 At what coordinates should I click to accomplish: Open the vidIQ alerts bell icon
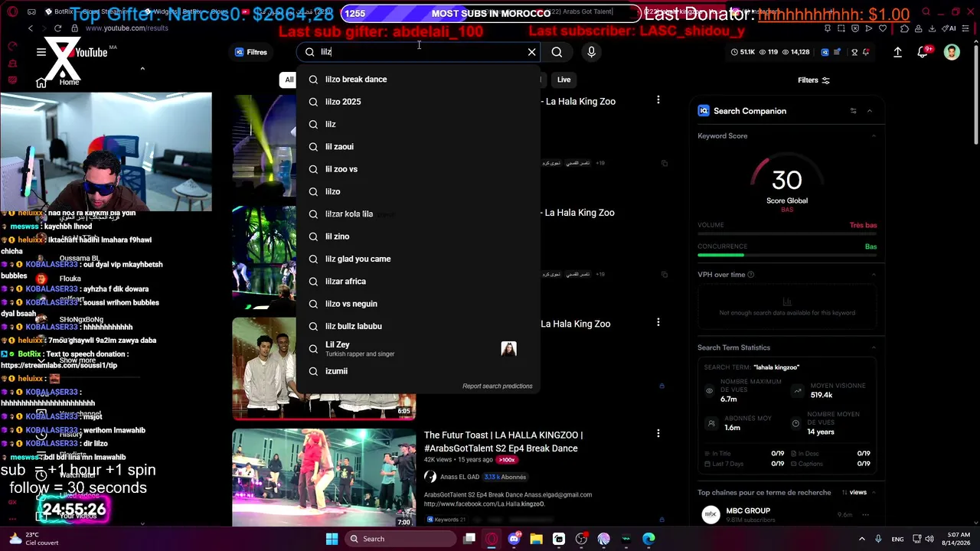866,52
